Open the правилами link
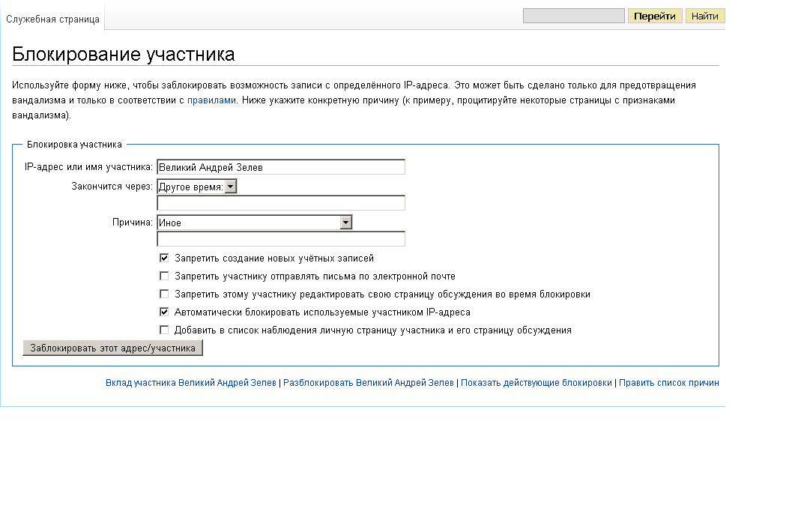Image resolution: width=810 pixels, height=532 pixels. [211, 100]
